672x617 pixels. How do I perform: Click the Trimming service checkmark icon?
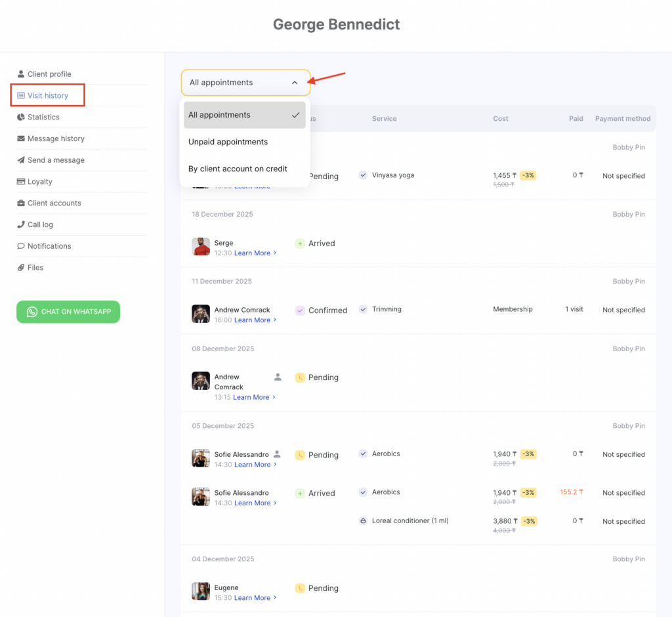point(363,309)
